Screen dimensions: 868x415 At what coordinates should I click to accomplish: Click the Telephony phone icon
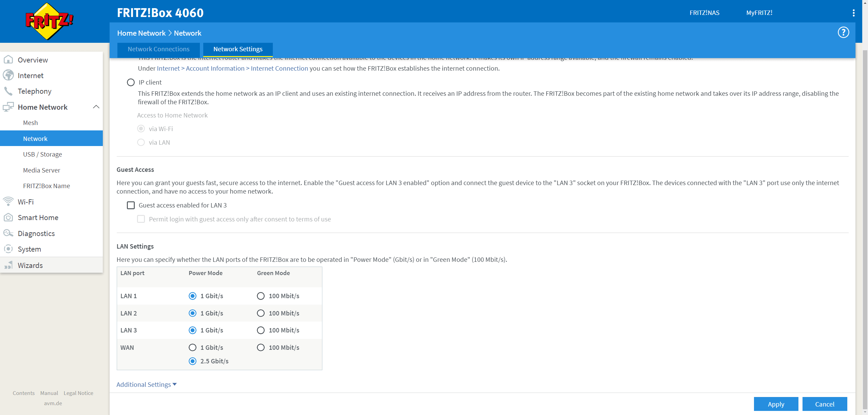tap(8, 91)
